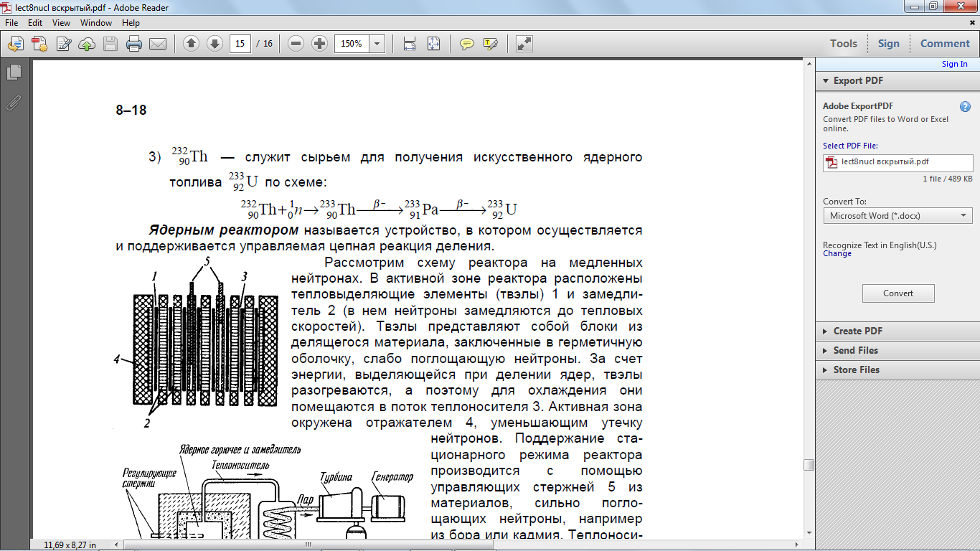Click the reactor core schematic figure
This screenshot has height=551, width=980.
click(197, 343)
